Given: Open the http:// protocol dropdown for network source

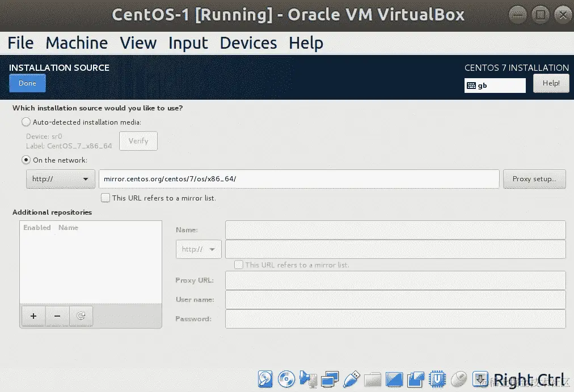Looking at the screenshot, I should click(x=60, y=179).
